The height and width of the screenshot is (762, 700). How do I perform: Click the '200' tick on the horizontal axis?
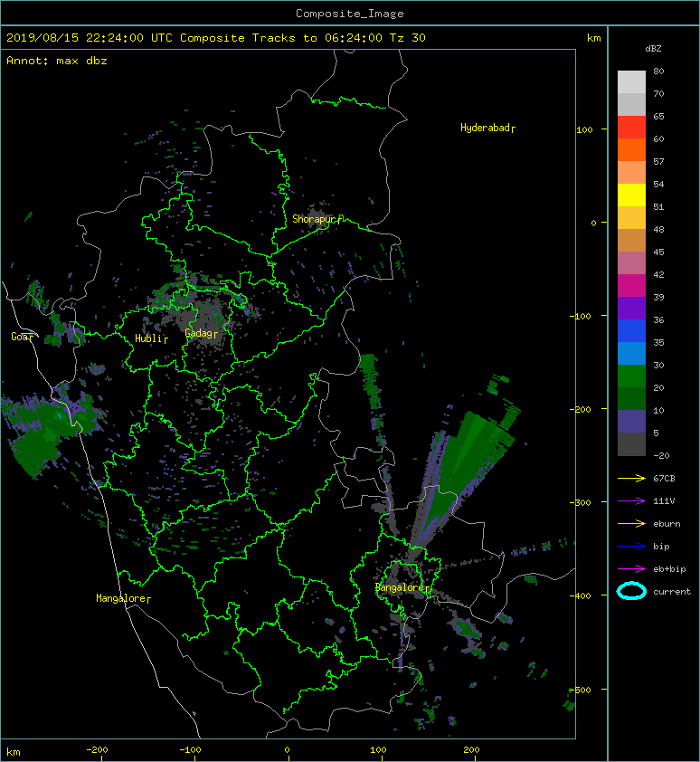[471, 750]
